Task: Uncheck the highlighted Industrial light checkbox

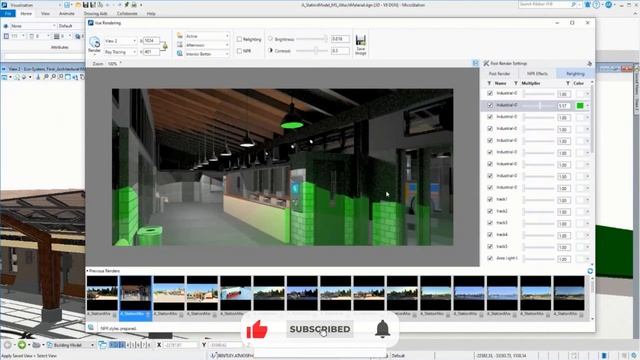Action: coord(490,105)
